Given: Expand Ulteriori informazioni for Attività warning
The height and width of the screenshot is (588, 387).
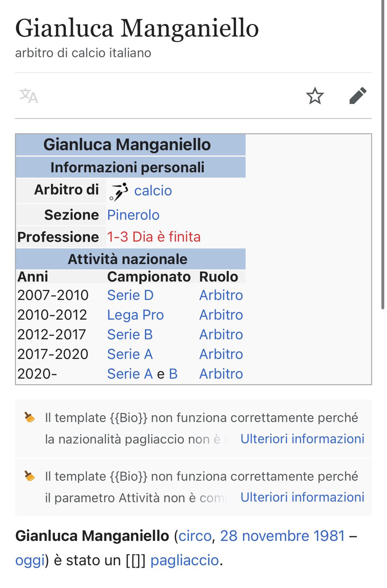Looking at the screenshot, I should point(302,497).
